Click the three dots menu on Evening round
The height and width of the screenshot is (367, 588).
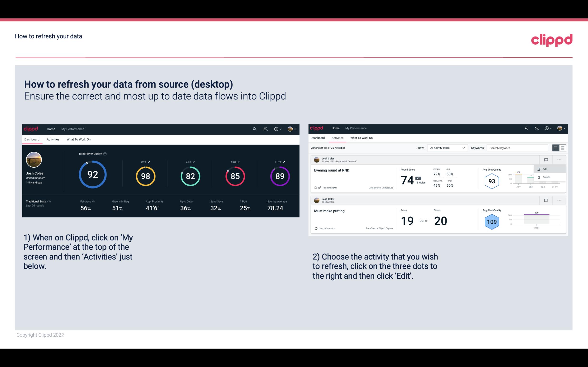pyautogui.click(x=559, y=160)
